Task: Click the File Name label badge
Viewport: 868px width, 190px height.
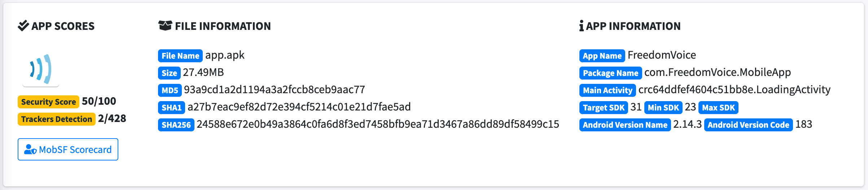Action: click(x=180, y=56)
